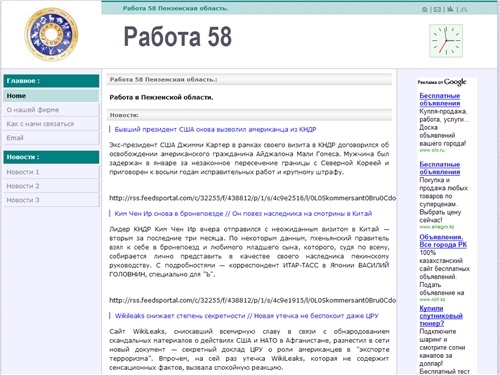Click the 'Реклама от' ad label
500x375 pixels.
[430, 82]
